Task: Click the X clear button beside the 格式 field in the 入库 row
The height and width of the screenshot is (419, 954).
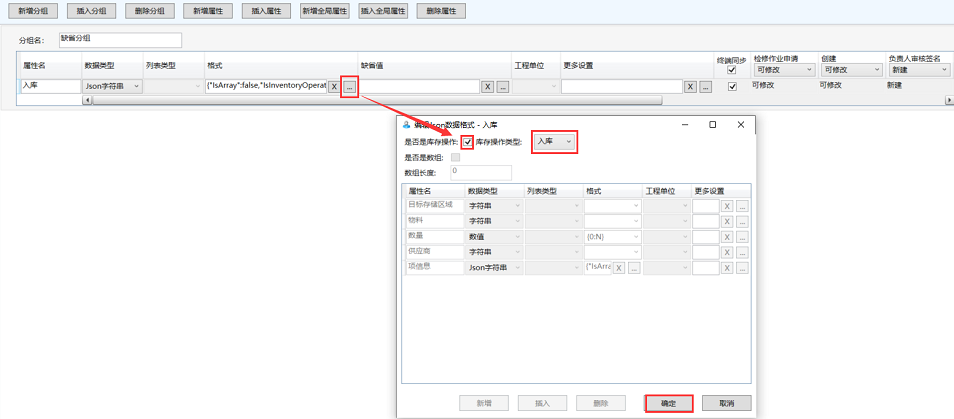Action: click(334, 87)
